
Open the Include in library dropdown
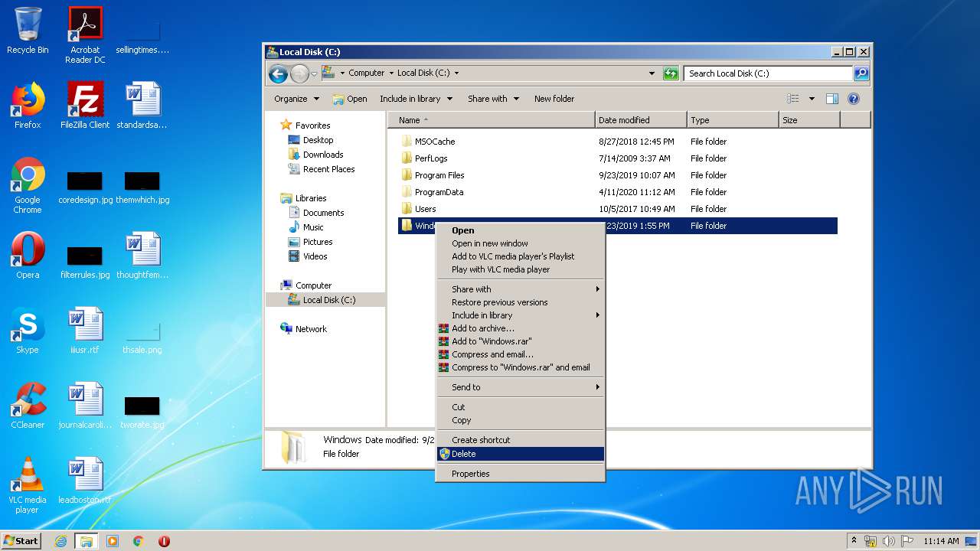(416, 99)
